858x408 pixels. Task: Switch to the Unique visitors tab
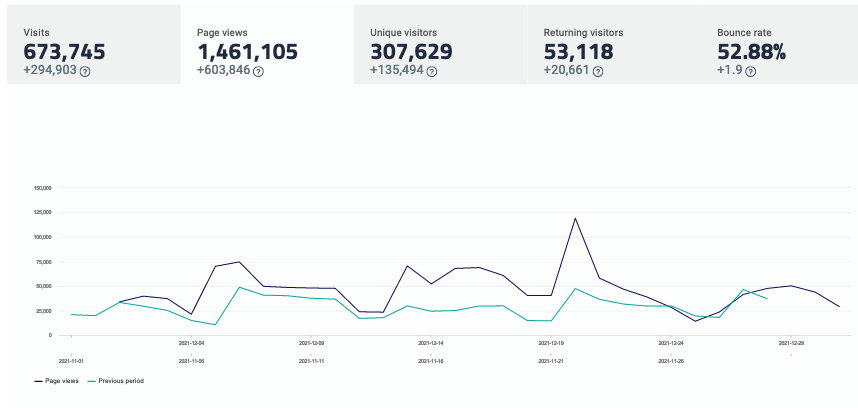[x=440, y=45]
